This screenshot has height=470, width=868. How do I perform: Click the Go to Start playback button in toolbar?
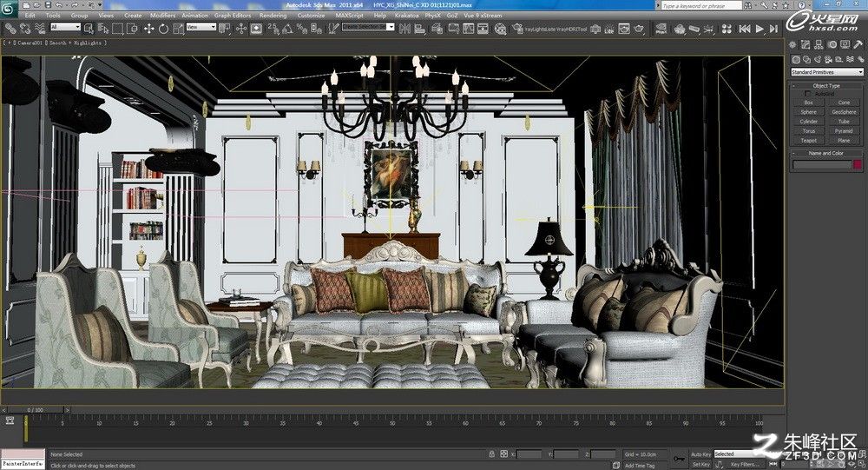click(x=745, y=29)
